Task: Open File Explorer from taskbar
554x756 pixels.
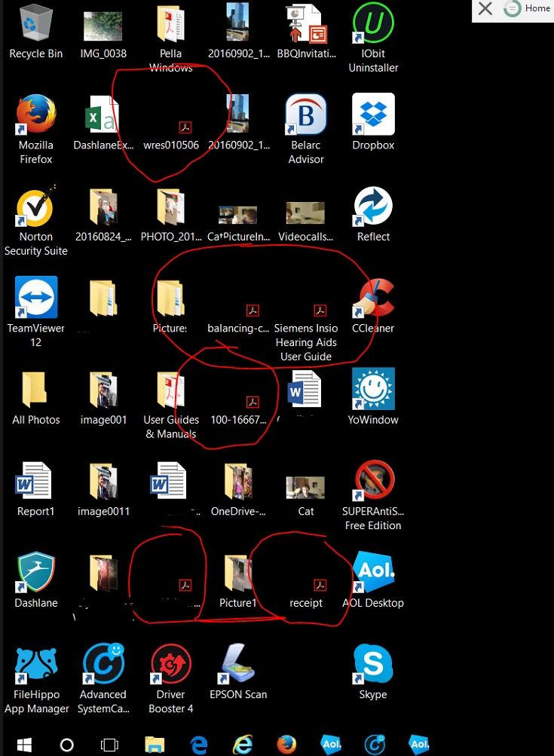Action: 155,745
